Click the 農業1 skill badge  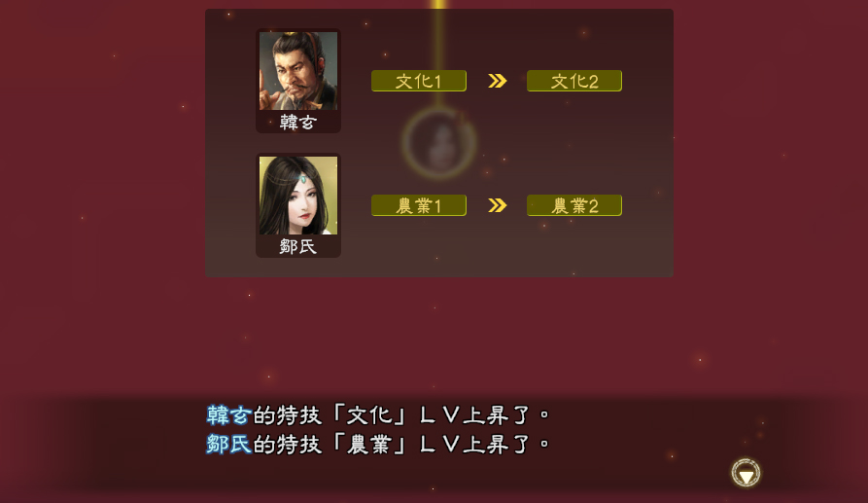click(x=419, y=205)
